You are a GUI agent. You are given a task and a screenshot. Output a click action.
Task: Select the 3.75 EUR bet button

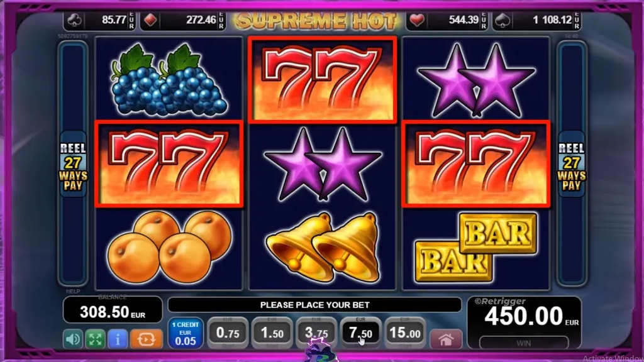tap(316, 333)
